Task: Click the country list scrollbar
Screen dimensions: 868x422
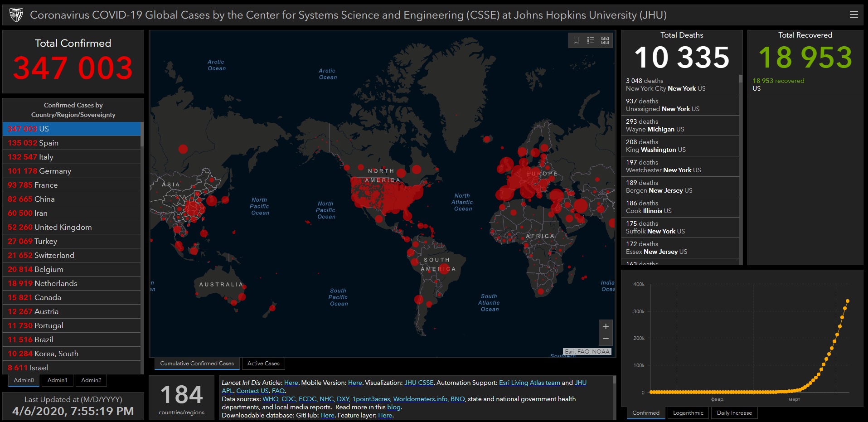Action: pos(142,134)
